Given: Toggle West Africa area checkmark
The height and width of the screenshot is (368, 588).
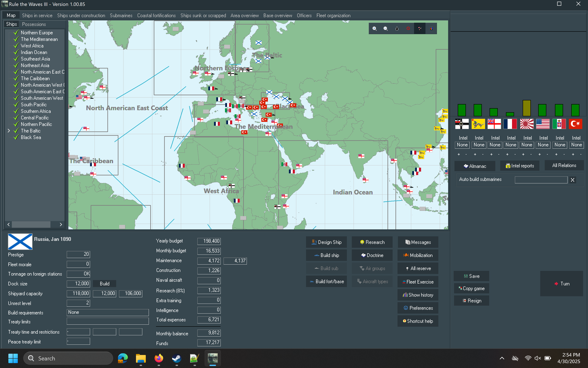Looking at the screenshot, I should [x=16, y=46].
